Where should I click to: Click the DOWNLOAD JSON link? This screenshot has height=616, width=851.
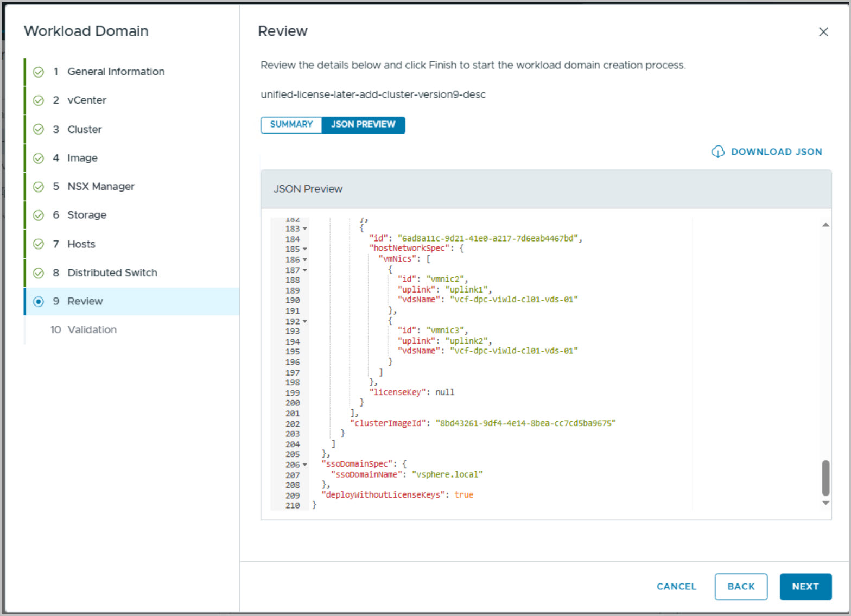(766, 152)
